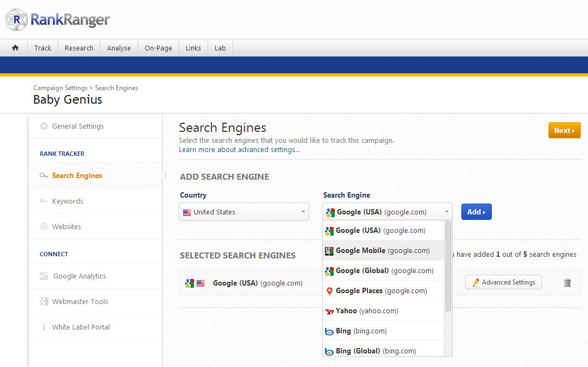Click the White Label Portal info icon
This screenshot has width=588, height=367.
click(44, 327)
